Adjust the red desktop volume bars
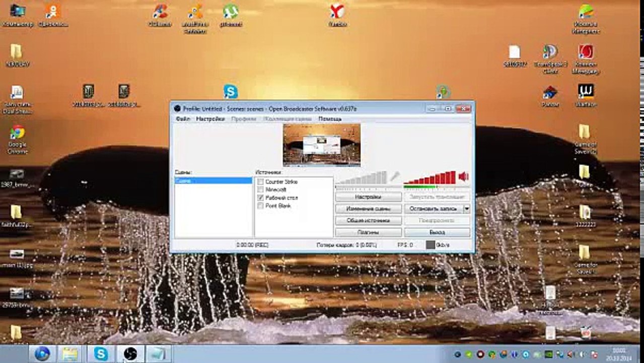Image resolution: width=644 pixels, height=363 pixels. click(430, 178)
